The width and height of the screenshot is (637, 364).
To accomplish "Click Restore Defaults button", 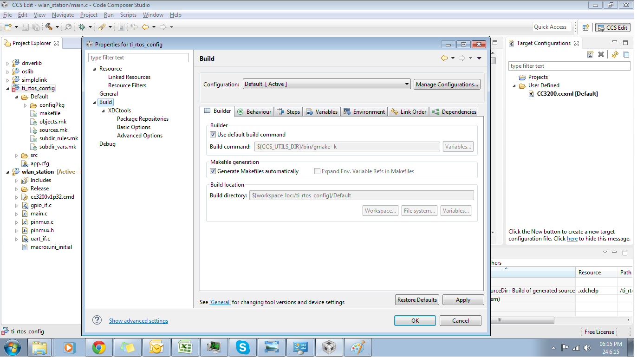I will pyautogui.click(x=417, y=300).
